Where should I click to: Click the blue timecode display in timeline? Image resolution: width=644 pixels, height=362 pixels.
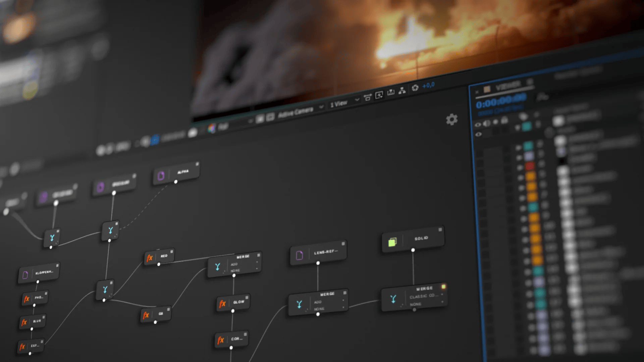[x=501, y=101]
